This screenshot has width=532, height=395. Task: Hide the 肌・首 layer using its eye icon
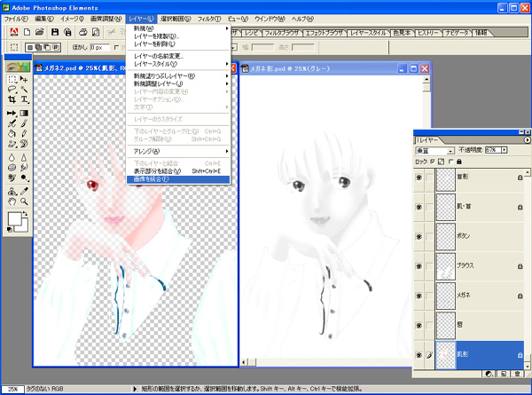(x=419, y=207)
